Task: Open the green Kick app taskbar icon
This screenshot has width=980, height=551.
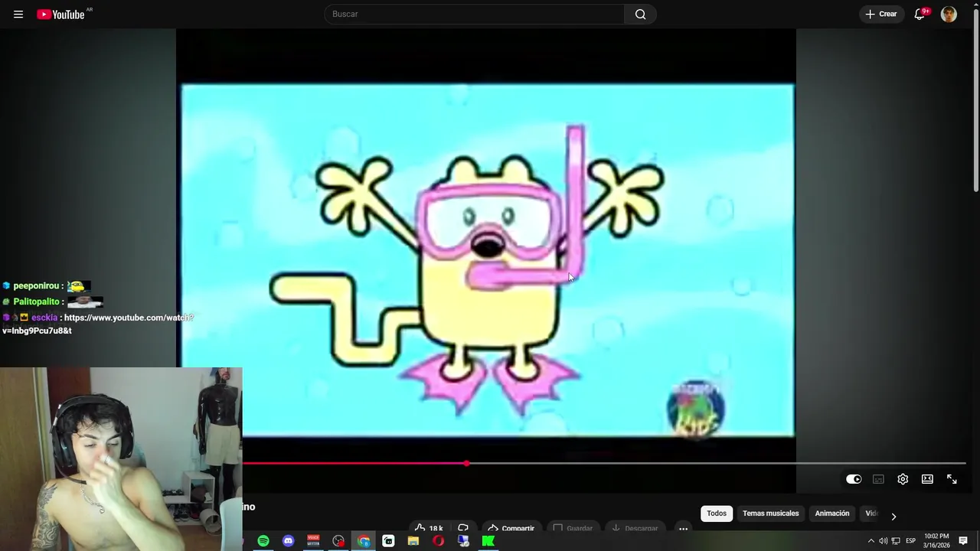Action: pyautogui.click(x=488, y=541)
